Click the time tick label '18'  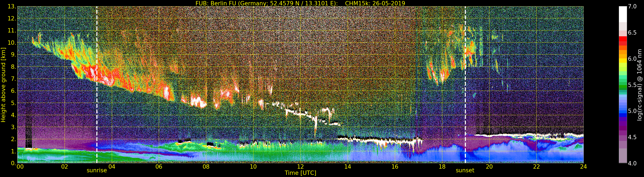[x=442, y=167]
